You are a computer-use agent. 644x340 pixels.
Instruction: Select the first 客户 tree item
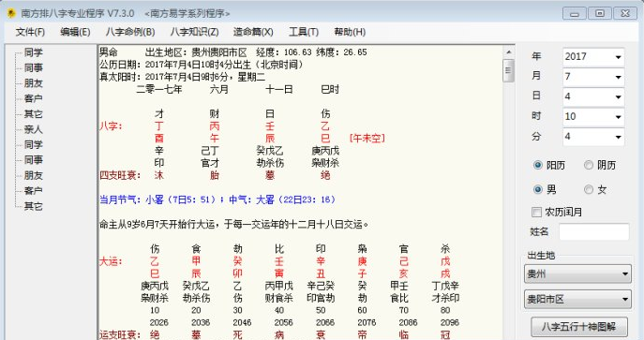(x=33, y=98)
